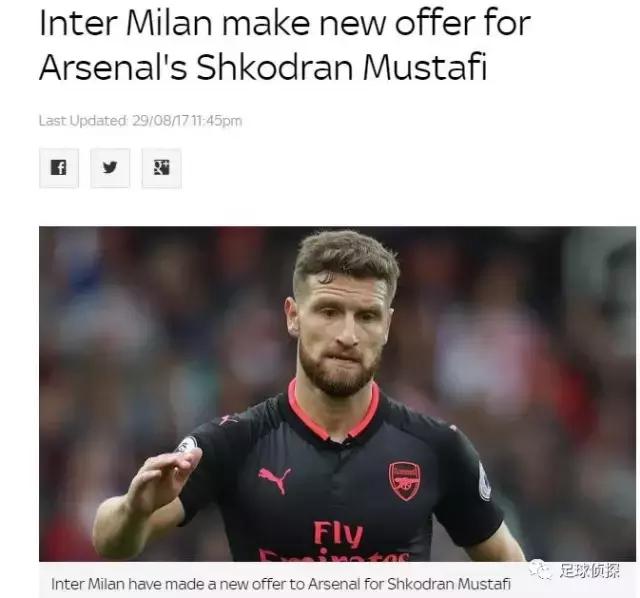Share the article on Twitter
Viewport: 640px width, 598px height.
pyautogui.click(x=110, y=168)
